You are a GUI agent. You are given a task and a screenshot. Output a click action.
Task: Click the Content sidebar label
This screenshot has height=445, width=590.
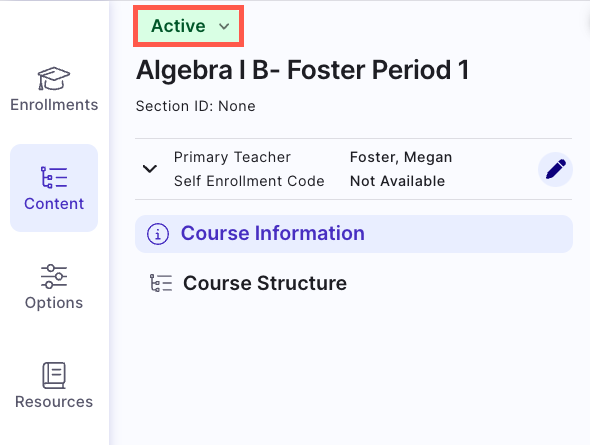coord(54,204)
